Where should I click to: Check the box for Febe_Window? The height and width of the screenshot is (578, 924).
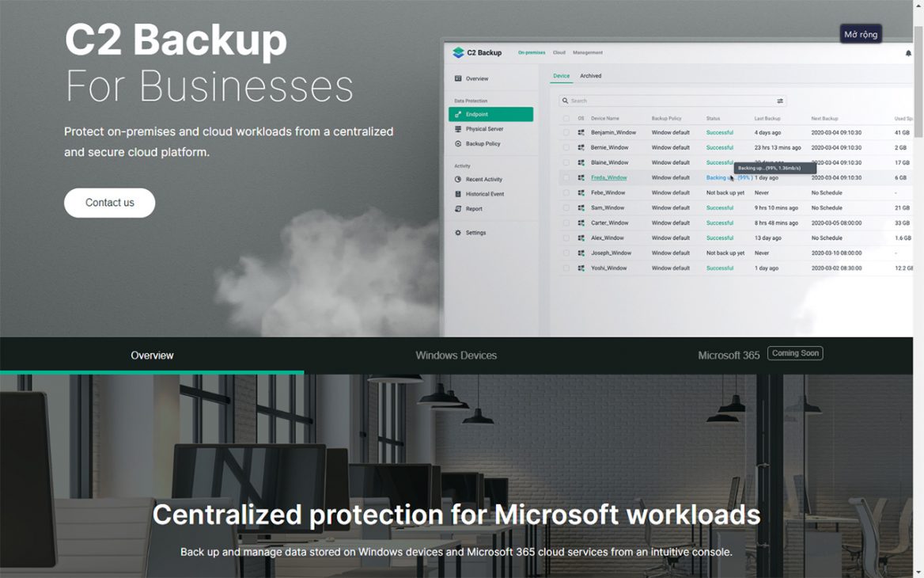[x=566, y=193]
